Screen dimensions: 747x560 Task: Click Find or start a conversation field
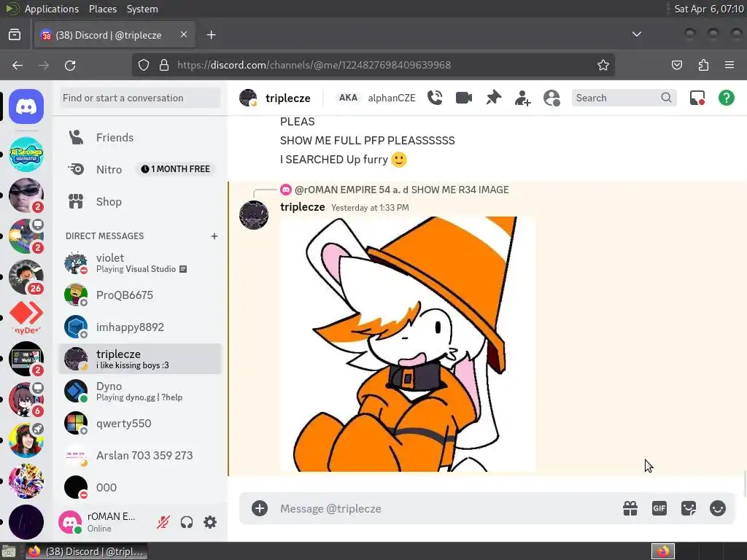[140, 98]
